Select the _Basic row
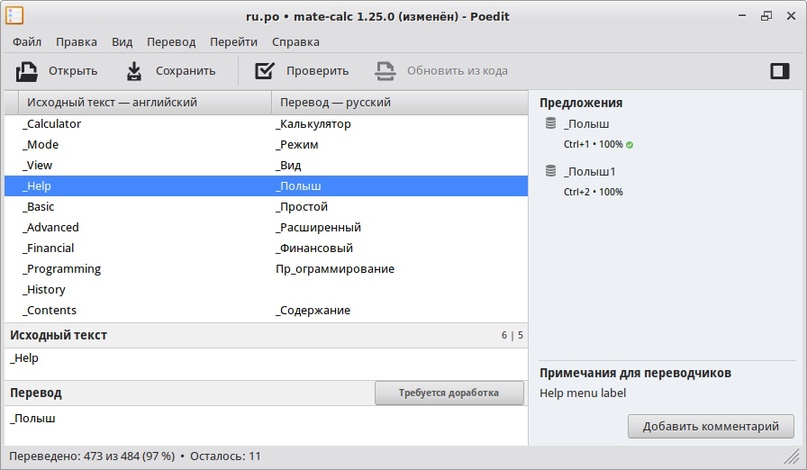 tap(266, 206)
